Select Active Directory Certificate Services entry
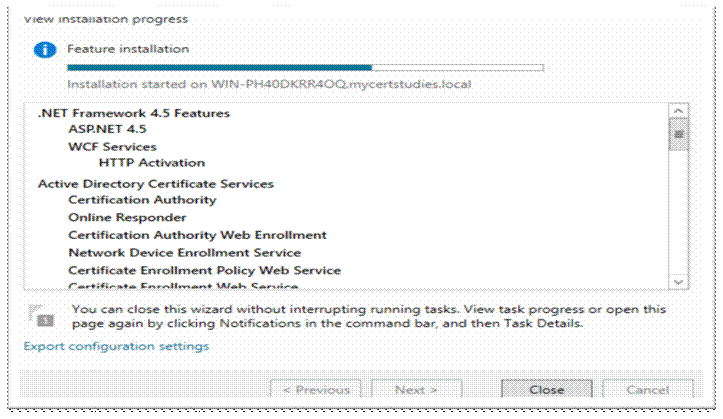Viewport: 723px width, 419px height. click(x=156, y=184)
